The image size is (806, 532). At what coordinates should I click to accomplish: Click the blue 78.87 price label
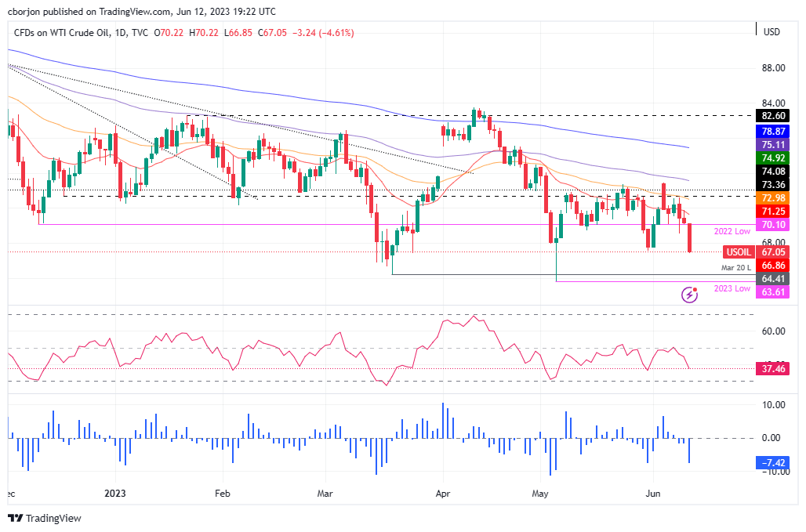click(x=772, y=132)
